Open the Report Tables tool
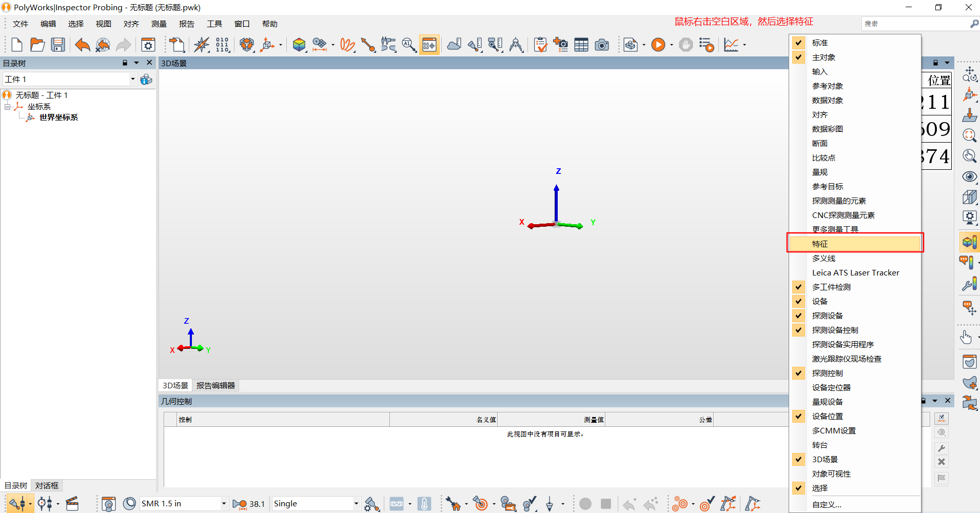This screenshot has height=513, width=980. coord(581,45)
